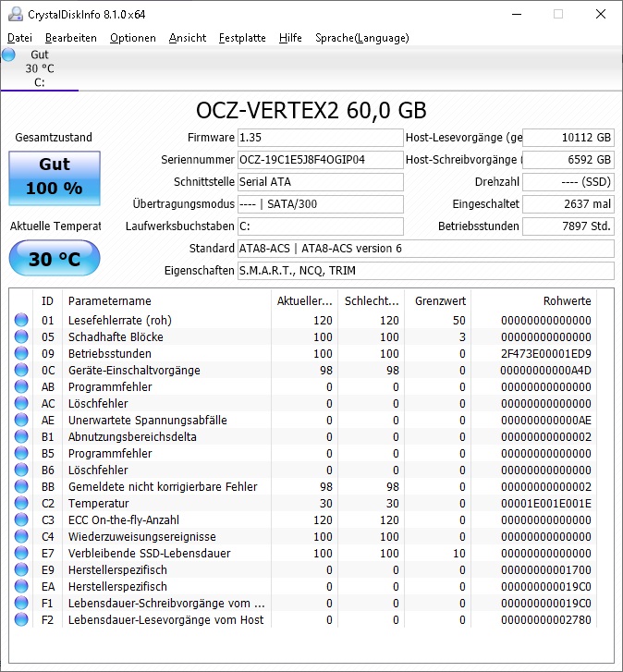The width and height of the screenshot is (623, 672).
Task: Select the C: drive tab showing Gut 30 °C
Action: point(40,68)
